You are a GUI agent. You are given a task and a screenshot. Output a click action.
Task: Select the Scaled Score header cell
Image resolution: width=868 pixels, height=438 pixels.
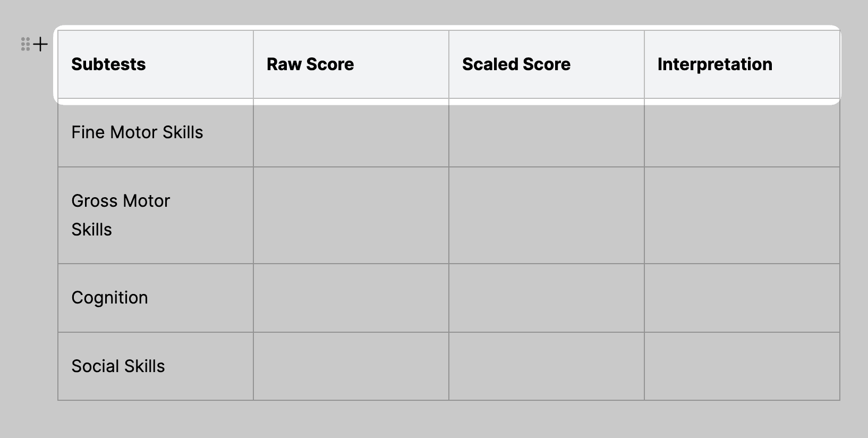pos(546,64)
